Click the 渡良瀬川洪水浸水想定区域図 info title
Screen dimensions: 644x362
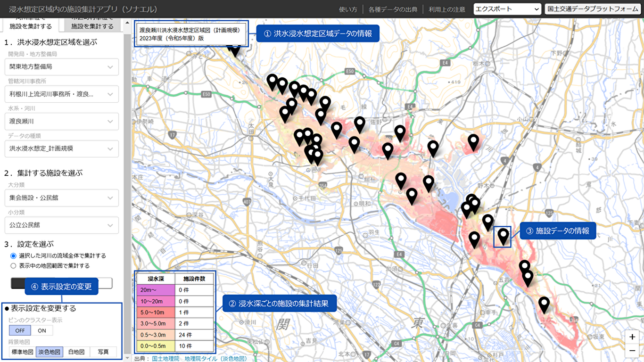point(190,30)
